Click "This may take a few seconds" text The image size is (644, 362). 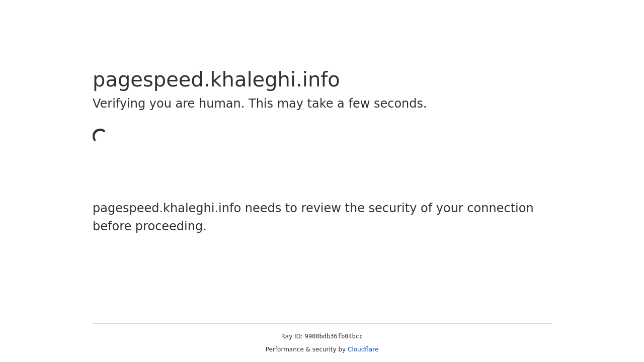[337, 104]
